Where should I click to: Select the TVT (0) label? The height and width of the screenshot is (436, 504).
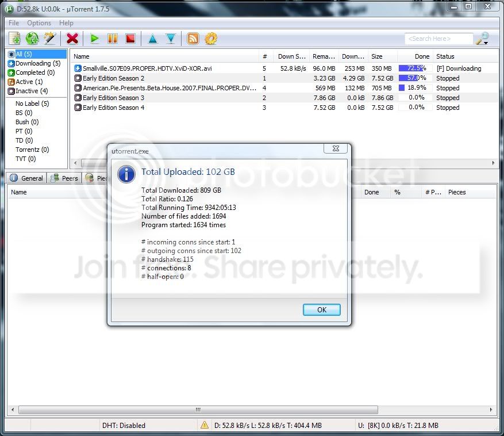(x=25, y=159)
